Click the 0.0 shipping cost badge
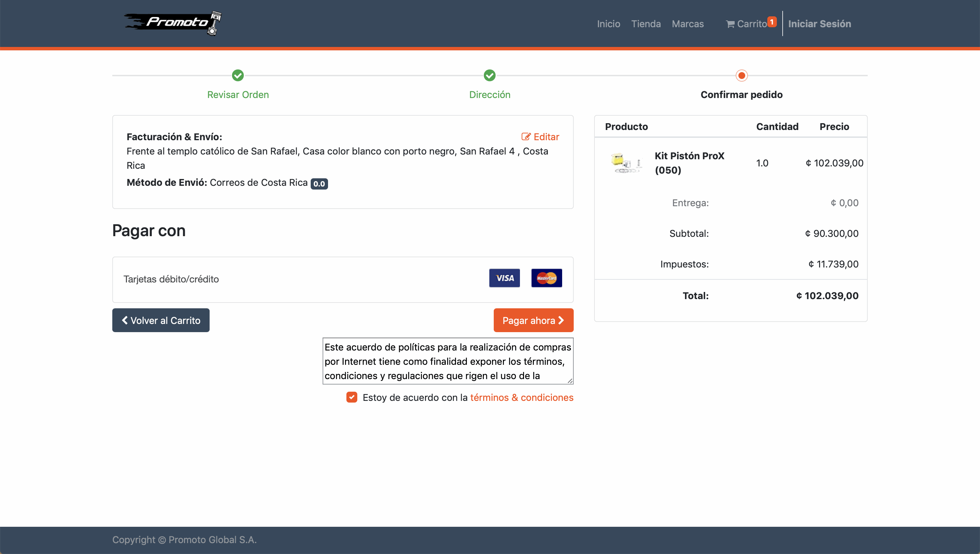The height and width of the screenshot is (554, 980). coord(319,184)
